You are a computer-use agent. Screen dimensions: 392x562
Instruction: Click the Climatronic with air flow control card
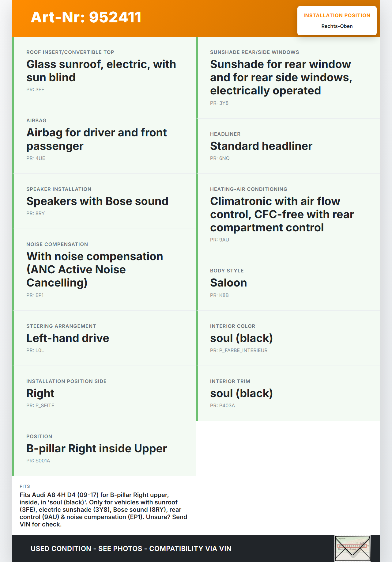(288, 215)
